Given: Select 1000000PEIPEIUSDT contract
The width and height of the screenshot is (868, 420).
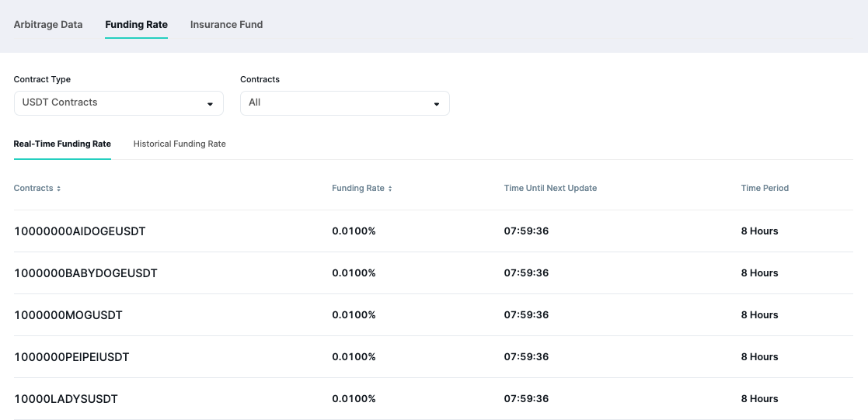Looking at the screenshot, I should coord(71,357).
